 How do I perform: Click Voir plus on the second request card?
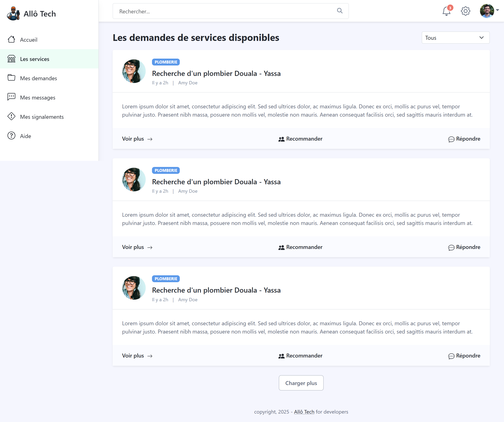point(137,247)
